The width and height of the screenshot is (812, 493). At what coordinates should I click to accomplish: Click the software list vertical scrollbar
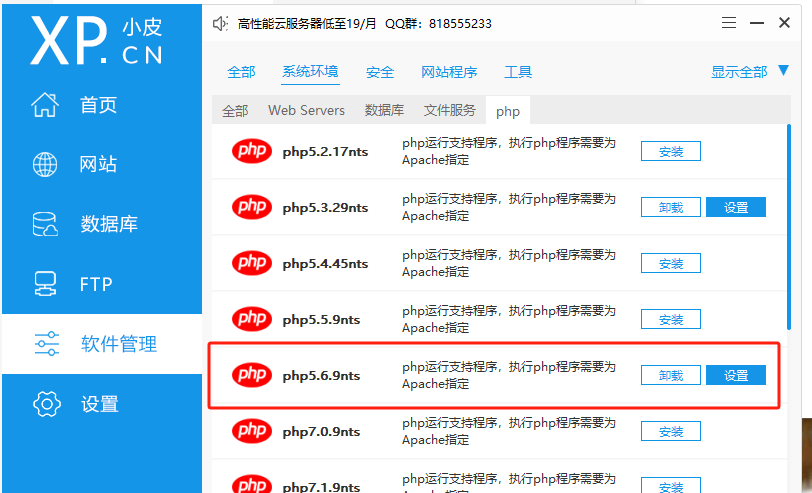[x=789, y=227]
